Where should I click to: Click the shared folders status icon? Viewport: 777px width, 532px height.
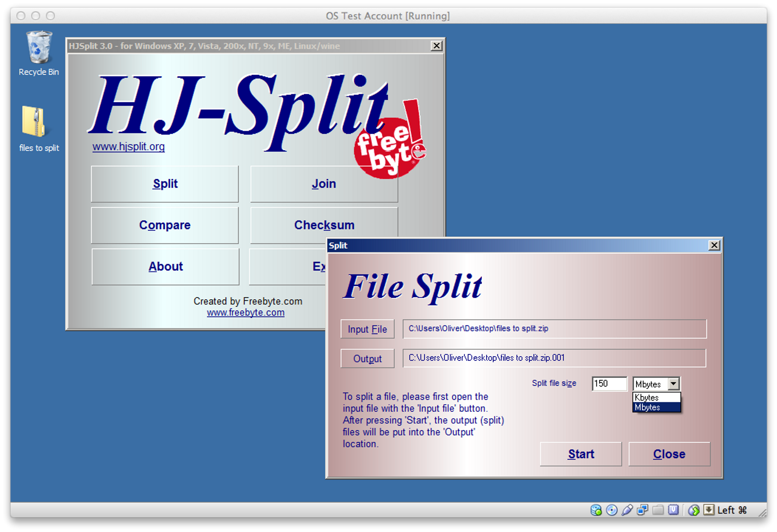point(658,510)
